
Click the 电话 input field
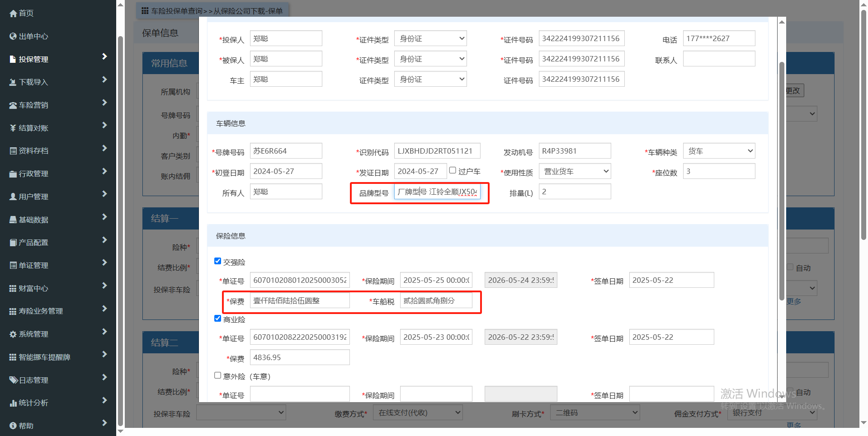(719, 38)
